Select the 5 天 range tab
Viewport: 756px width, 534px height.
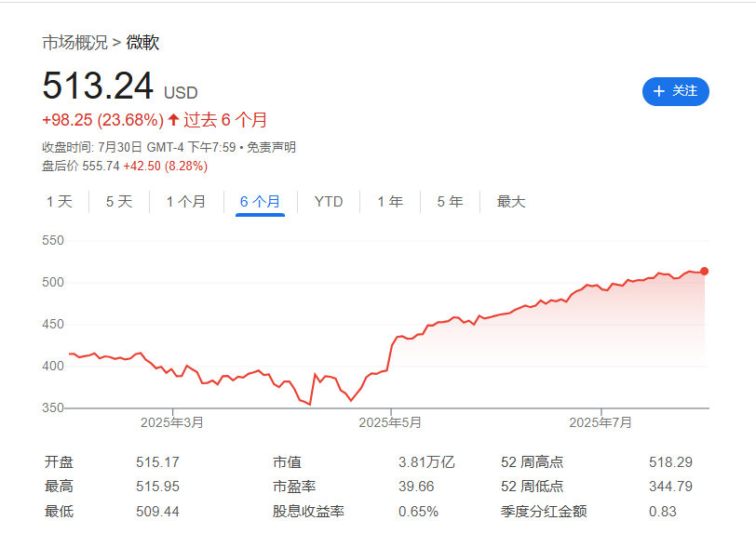119,202
